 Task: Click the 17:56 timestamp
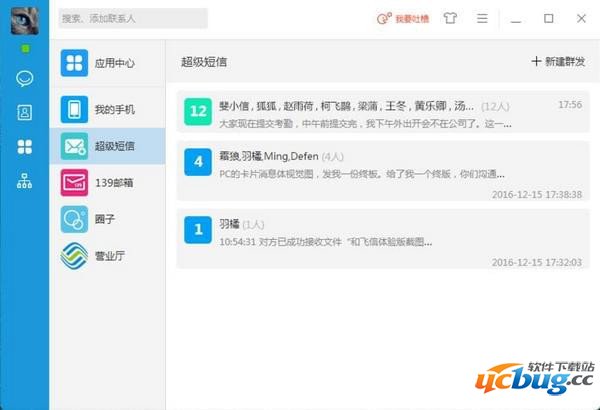coord(570,105)
